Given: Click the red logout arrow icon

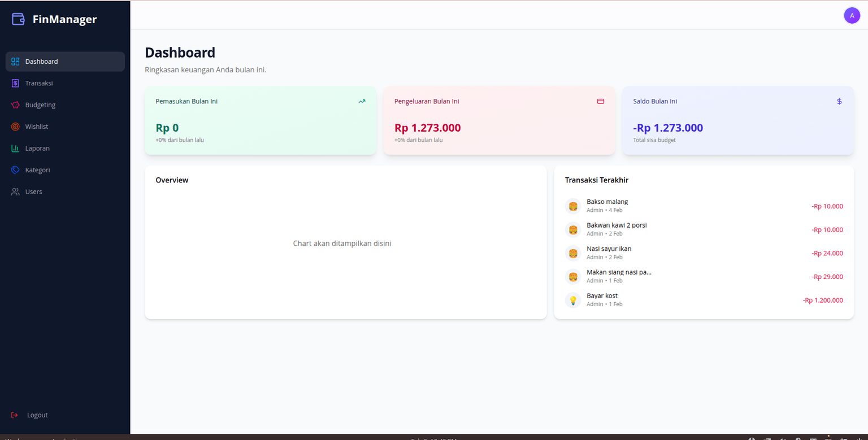Looking at the screenshot, I should [15, 415].
